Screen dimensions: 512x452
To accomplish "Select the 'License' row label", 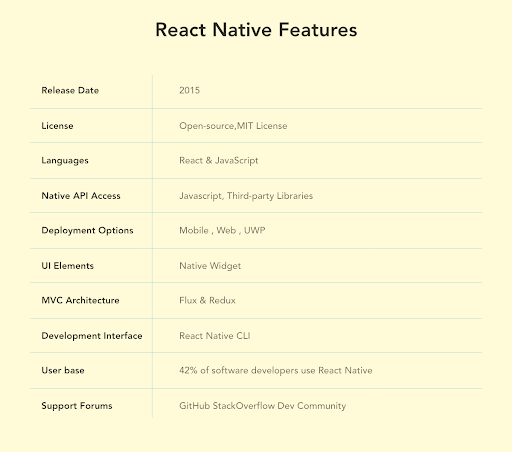I will click(x=57, y=126).
